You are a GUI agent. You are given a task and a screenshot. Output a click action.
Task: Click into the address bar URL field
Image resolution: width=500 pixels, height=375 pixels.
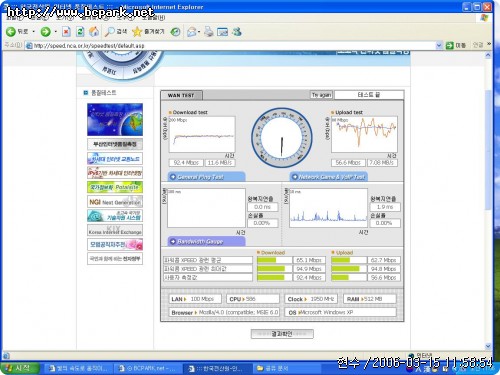230,45
